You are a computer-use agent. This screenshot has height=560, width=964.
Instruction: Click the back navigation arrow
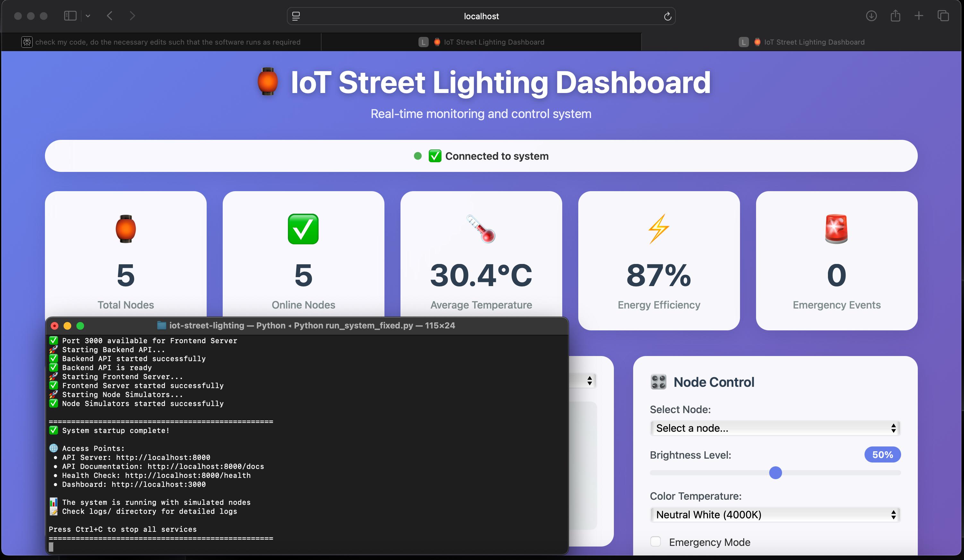110,16
